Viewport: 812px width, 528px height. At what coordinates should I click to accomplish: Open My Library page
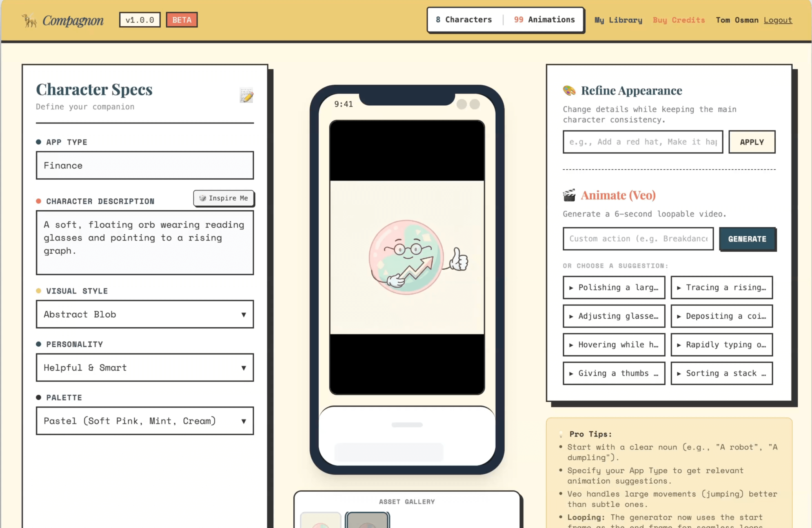click(618, 20)
